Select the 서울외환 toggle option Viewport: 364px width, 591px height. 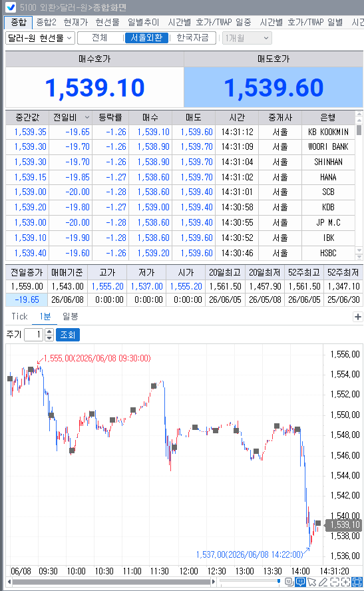[146, 38]
